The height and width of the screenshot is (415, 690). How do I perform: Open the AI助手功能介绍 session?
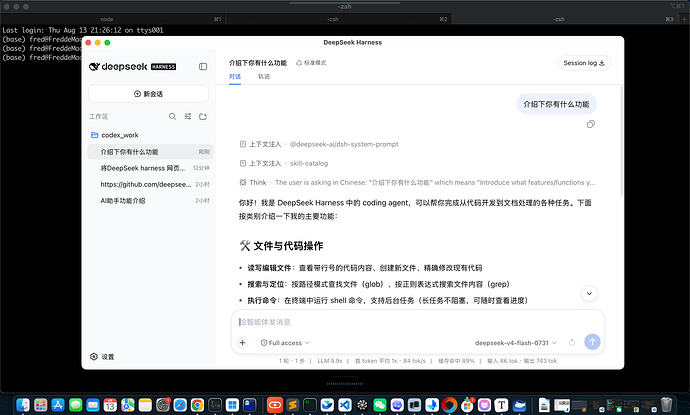coord(150,200)
